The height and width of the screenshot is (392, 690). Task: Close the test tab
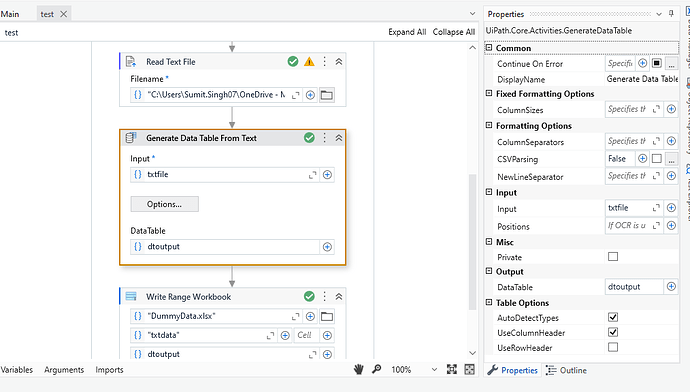(63, 14)
